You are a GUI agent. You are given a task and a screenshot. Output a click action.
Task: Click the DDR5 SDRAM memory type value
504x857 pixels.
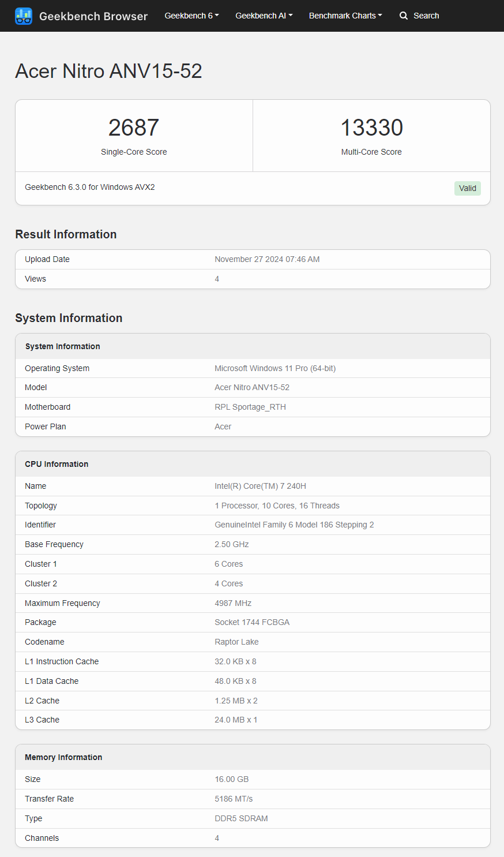pos(241,818)
